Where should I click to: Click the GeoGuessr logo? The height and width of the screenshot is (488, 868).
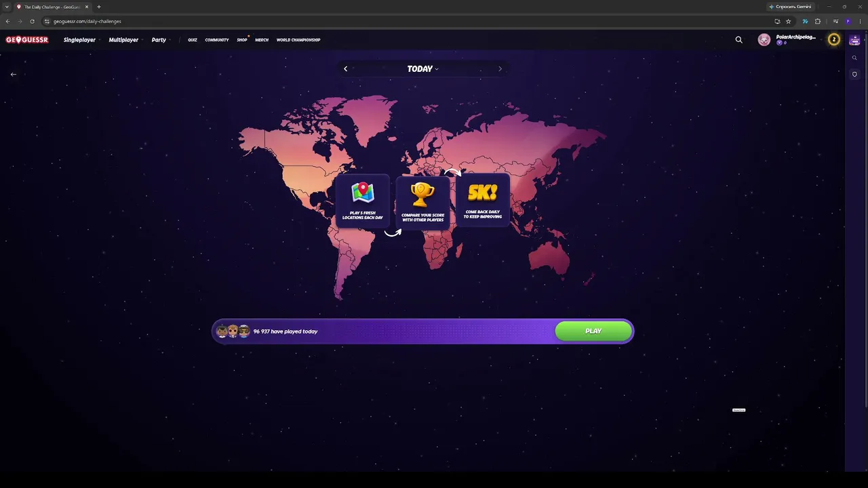27,40
